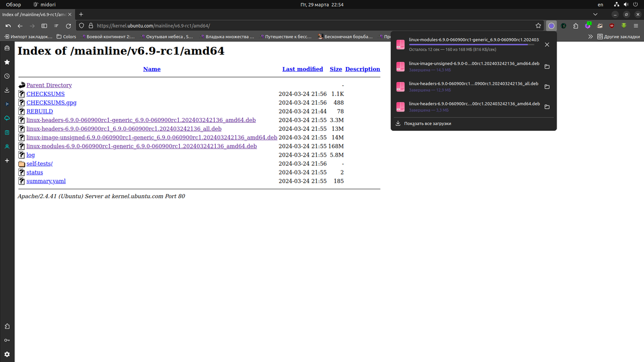Reload the page with the refresh icon
644x362 pixels.
pos(68,25)
